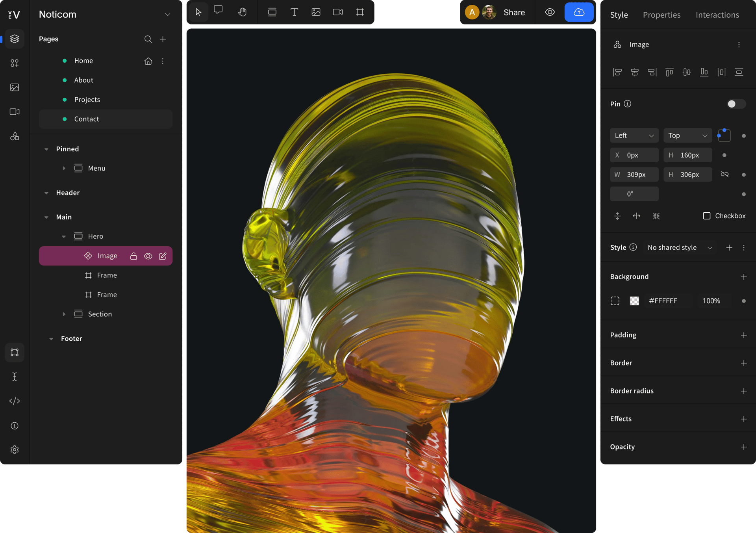Expand the Section layer

pos(64,314)
